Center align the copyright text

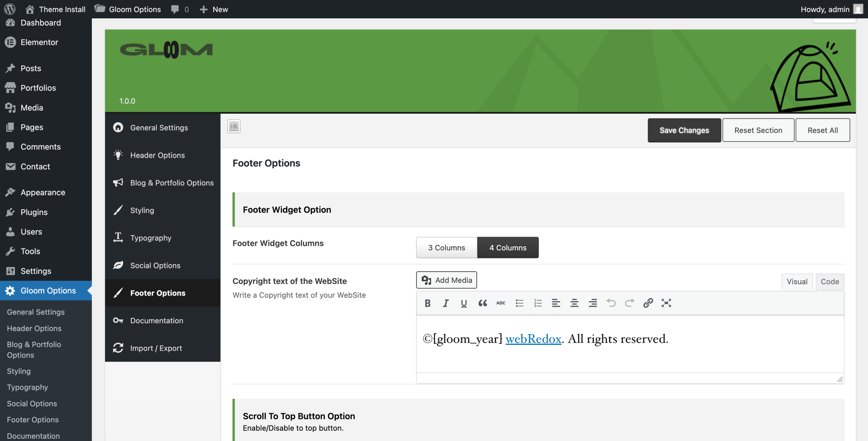574,303
